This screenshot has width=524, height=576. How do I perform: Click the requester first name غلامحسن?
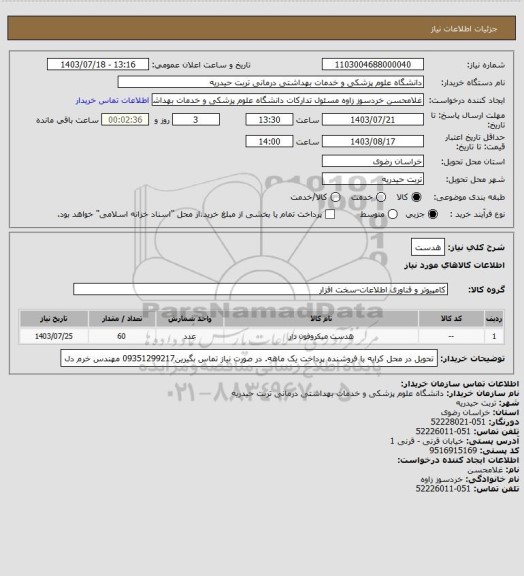(x=485, y=469)
